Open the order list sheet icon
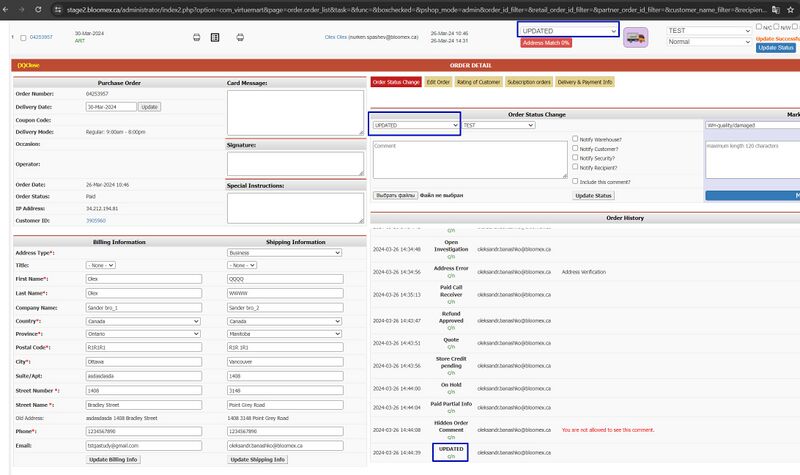Image resolution: width=800 pixels, height=475 pixels. click(215, 37)
